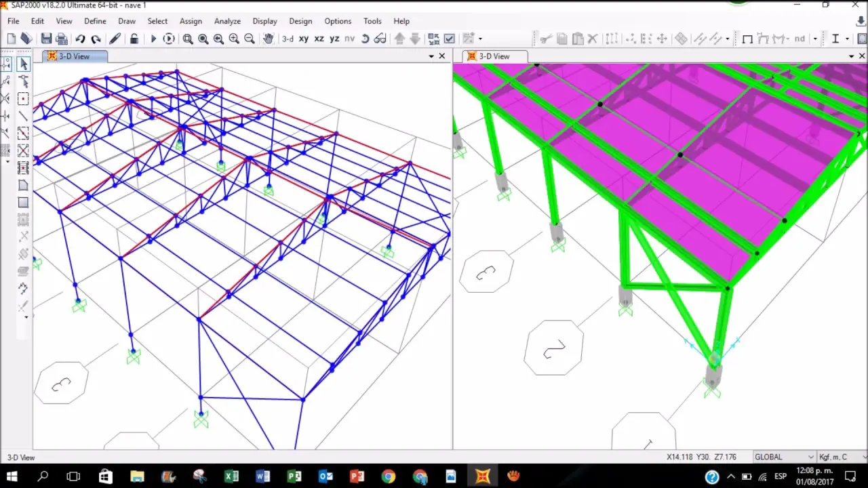This screenshot has height=488, width=868.
Task: Toggle the Lock/Unlock Model padlock
Action: pyautogui.click(x=134, y=39)
